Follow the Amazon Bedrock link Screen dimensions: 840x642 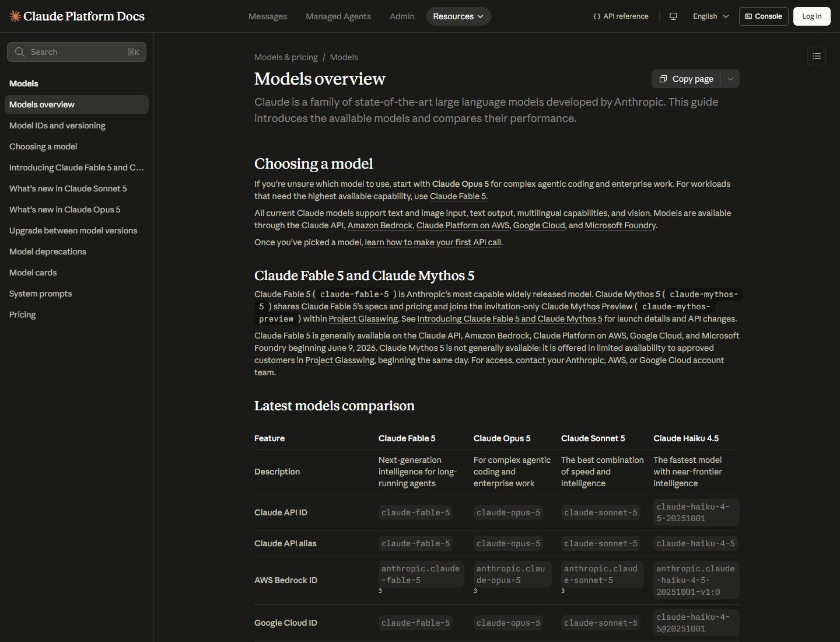pos(380,225)
